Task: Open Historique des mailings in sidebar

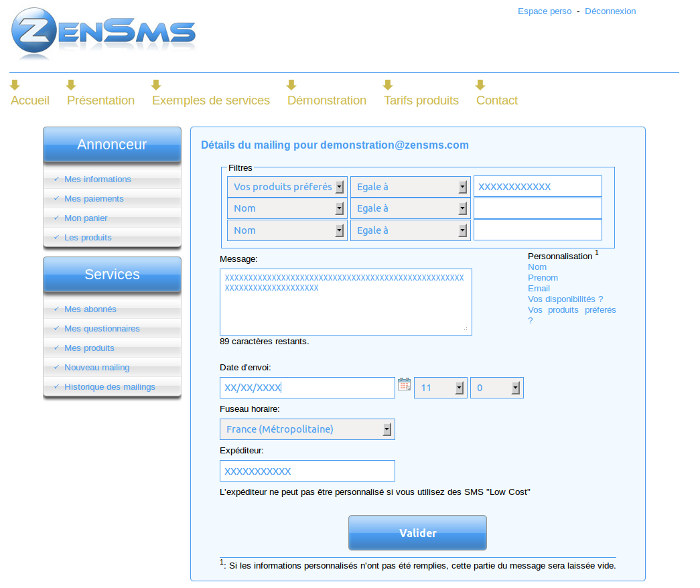Action: point(109,387)
